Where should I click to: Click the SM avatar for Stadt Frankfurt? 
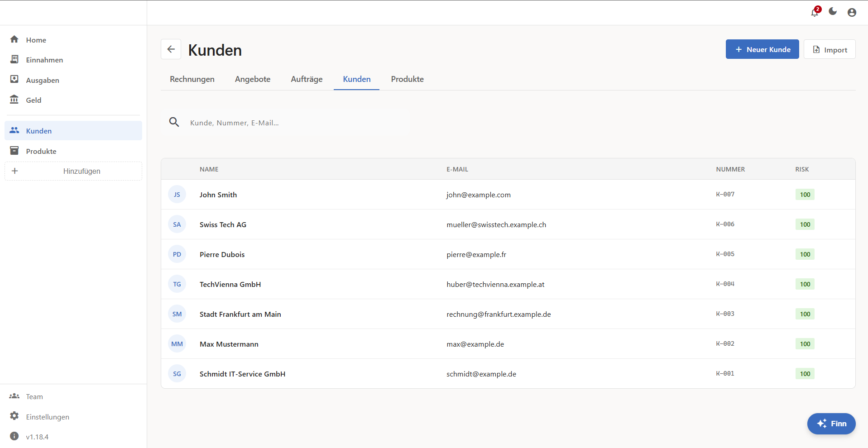(x=177, y=314)
